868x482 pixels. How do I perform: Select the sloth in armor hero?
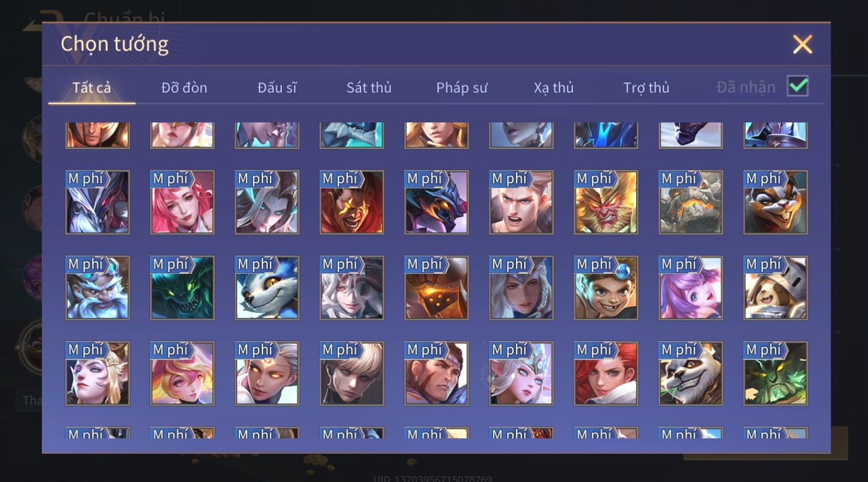pyautogui.click(x=775, y=288)
